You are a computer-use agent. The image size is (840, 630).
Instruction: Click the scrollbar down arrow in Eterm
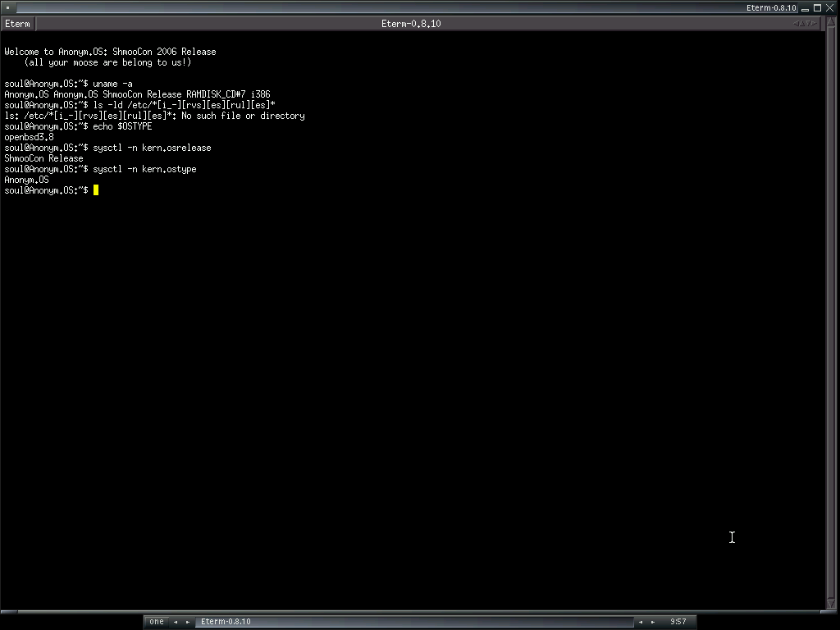coord(831,604)
